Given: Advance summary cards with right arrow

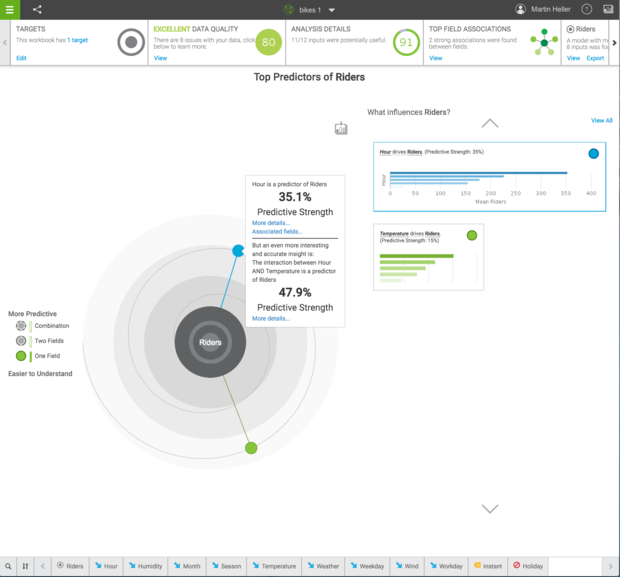Looking at the screenshot, I should pyautogui.click(x=614, y=42).
